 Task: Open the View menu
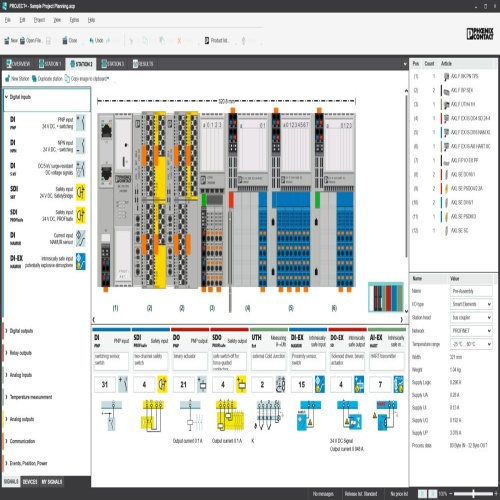pyautogui.click(x=57, y=20)
